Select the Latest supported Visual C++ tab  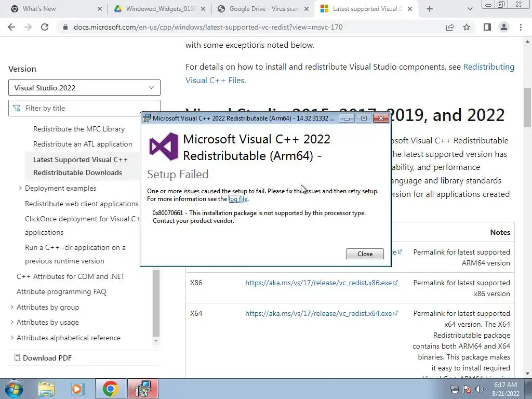(366, 9)
